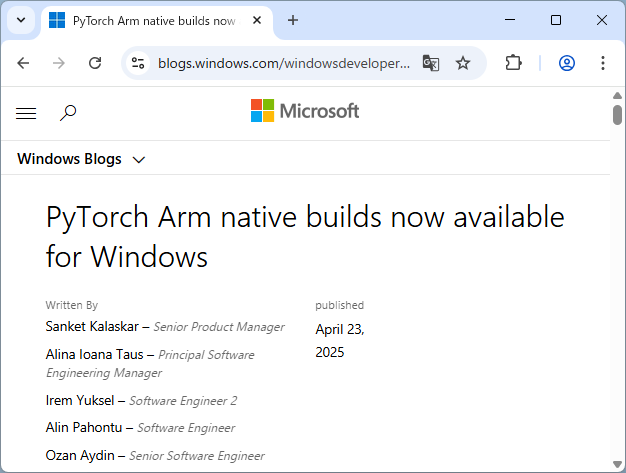Go back to the previous page
626x473 pixels.
point(24,63)
